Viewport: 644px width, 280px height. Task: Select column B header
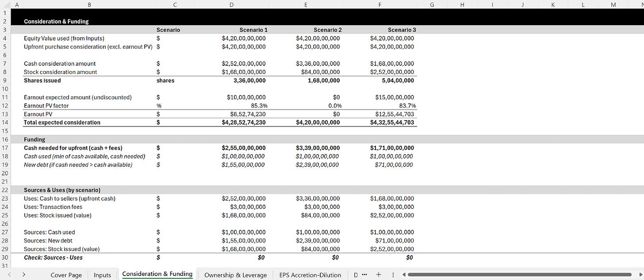(x=89, y=4)
